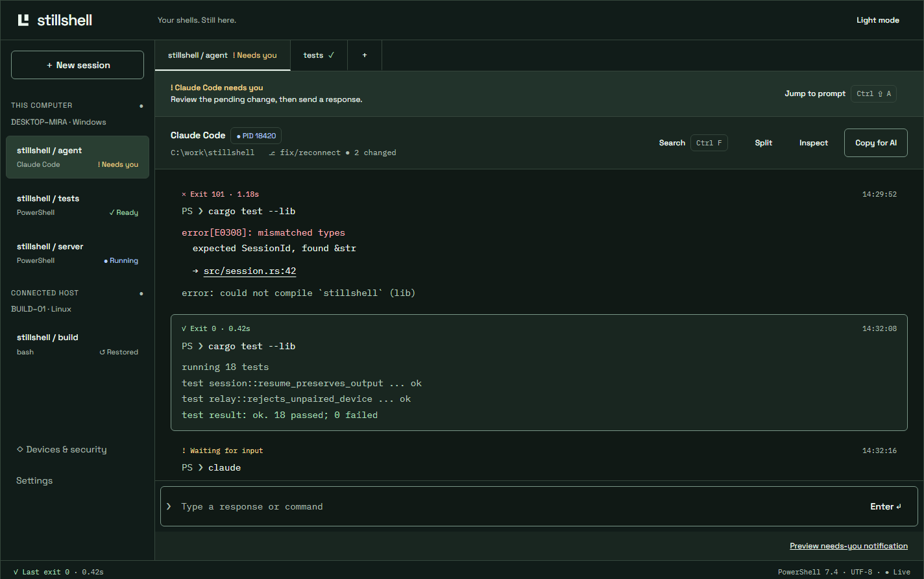Click the diamond icon beside Devices & security

pos(19,449)
